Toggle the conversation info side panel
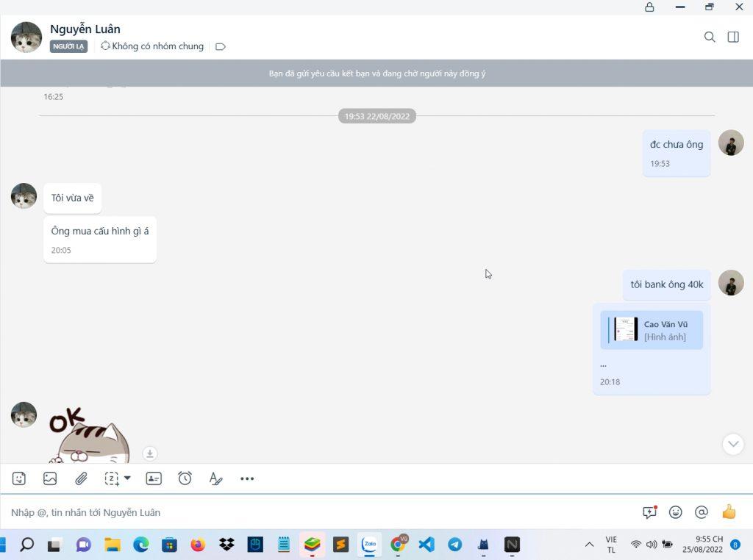753x560 pixels. click(733, 37)
